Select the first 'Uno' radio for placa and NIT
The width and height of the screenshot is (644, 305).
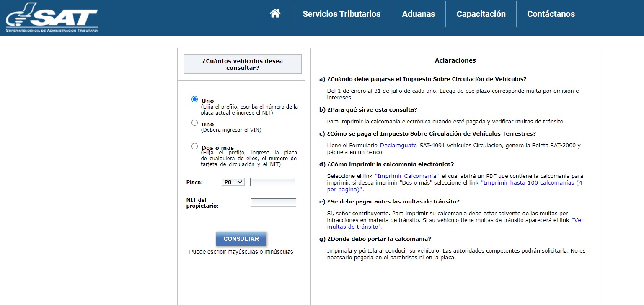[x=194, y=99]
